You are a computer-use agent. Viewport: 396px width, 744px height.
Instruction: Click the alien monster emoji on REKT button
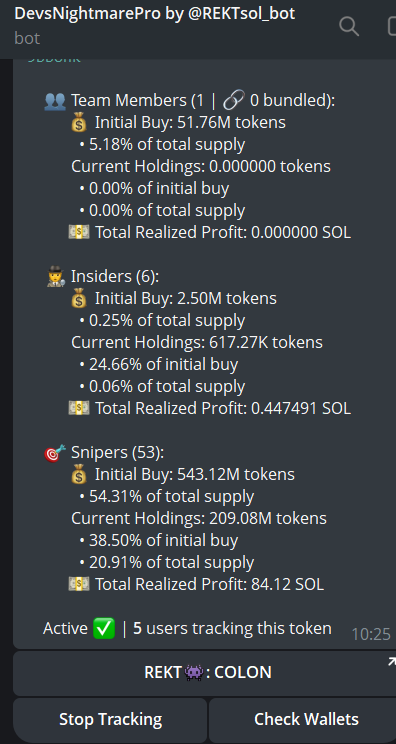(195, 672)
